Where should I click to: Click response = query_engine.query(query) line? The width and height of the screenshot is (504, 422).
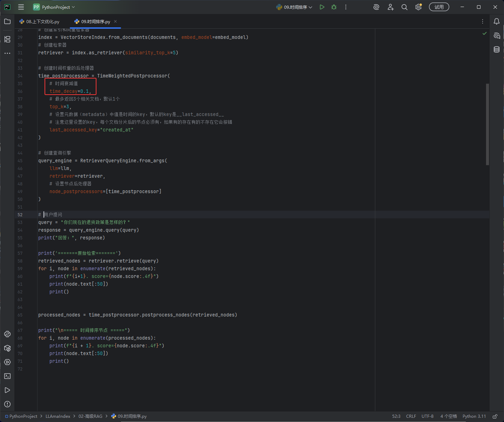click(x=88, y=230)
